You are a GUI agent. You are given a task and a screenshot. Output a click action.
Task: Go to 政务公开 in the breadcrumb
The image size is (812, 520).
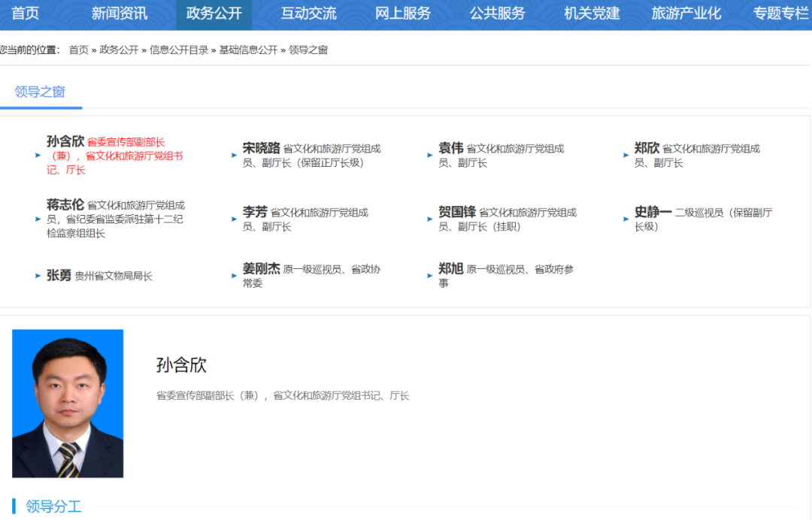[x=119, y=50]
